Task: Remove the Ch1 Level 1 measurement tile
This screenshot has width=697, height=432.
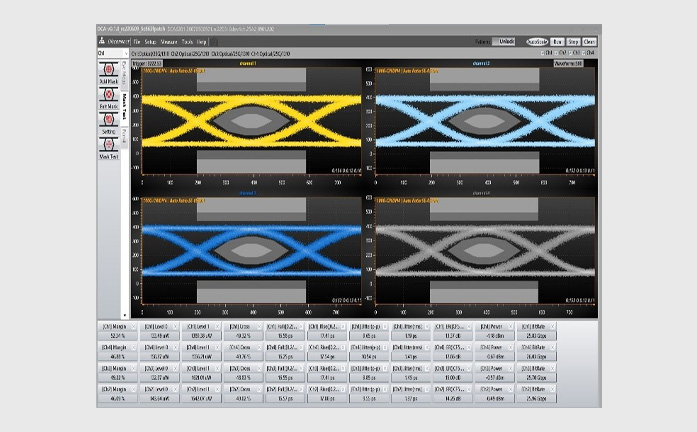Action: pos(217,327)
